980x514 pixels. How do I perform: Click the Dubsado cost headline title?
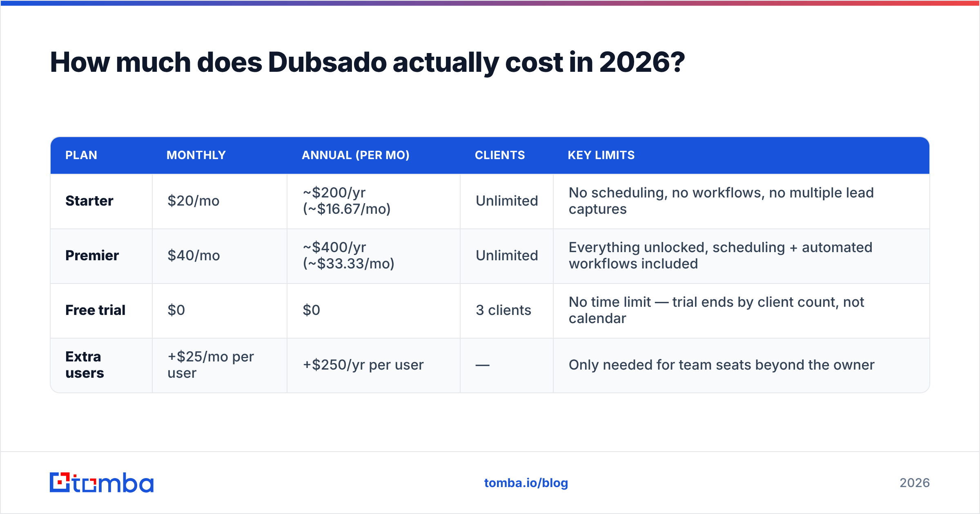point(367,62)
